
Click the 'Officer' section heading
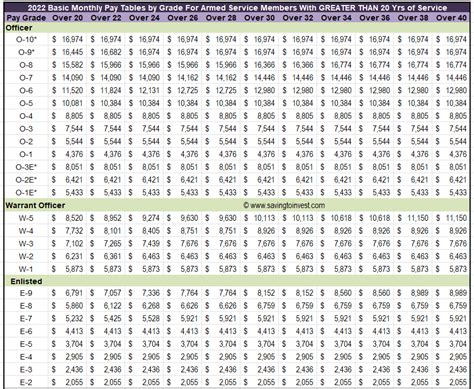[19, 28]
